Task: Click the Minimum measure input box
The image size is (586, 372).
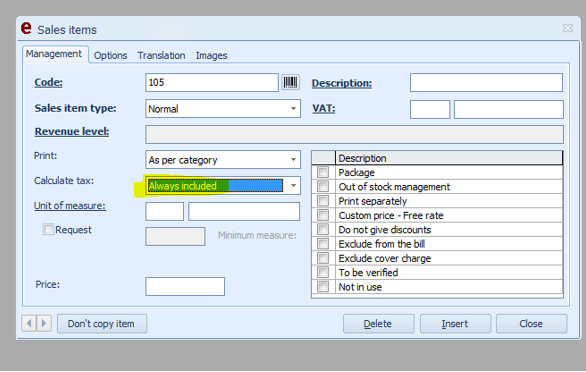Action: (x=175, y=236)
